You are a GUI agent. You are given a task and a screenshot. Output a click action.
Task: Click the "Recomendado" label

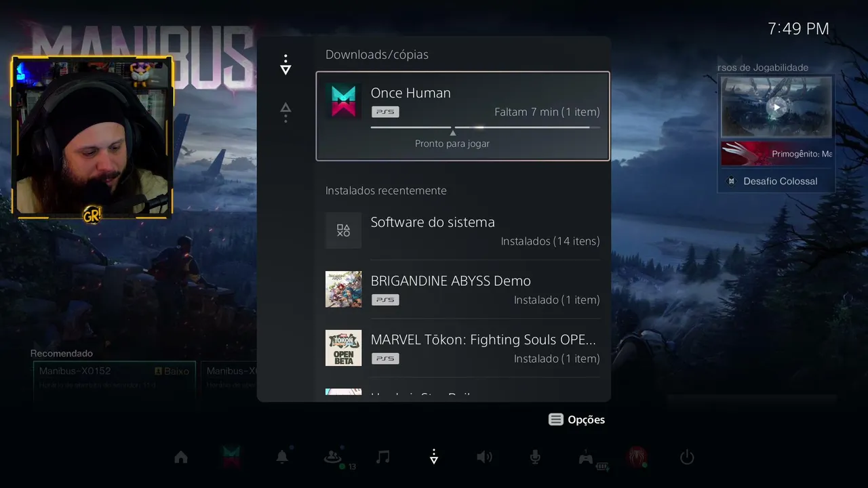[x=62, y=353]
